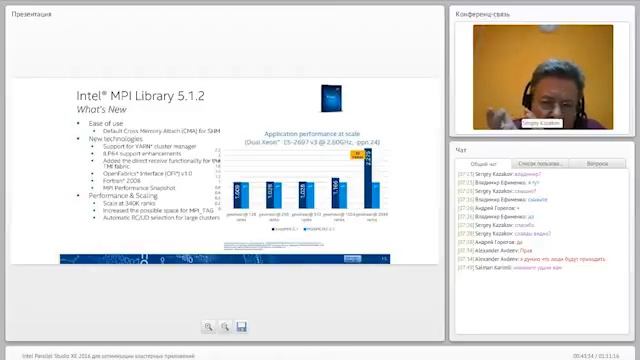Click the presenter webcam video

(543, 77)
